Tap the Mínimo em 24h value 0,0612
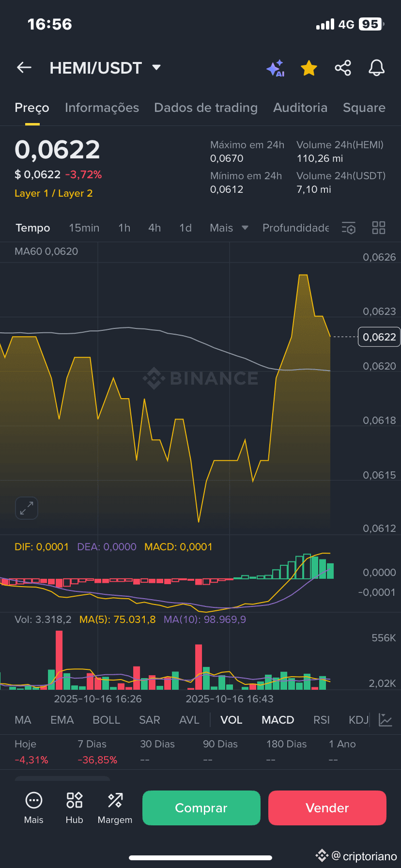The image size is (401, 868). click(227, 189)
